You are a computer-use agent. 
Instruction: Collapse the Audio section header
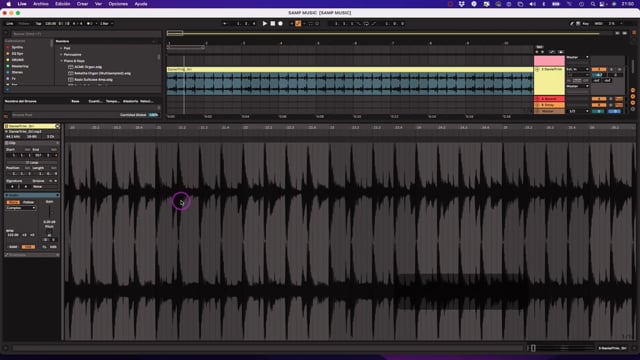tap(32, 195)
